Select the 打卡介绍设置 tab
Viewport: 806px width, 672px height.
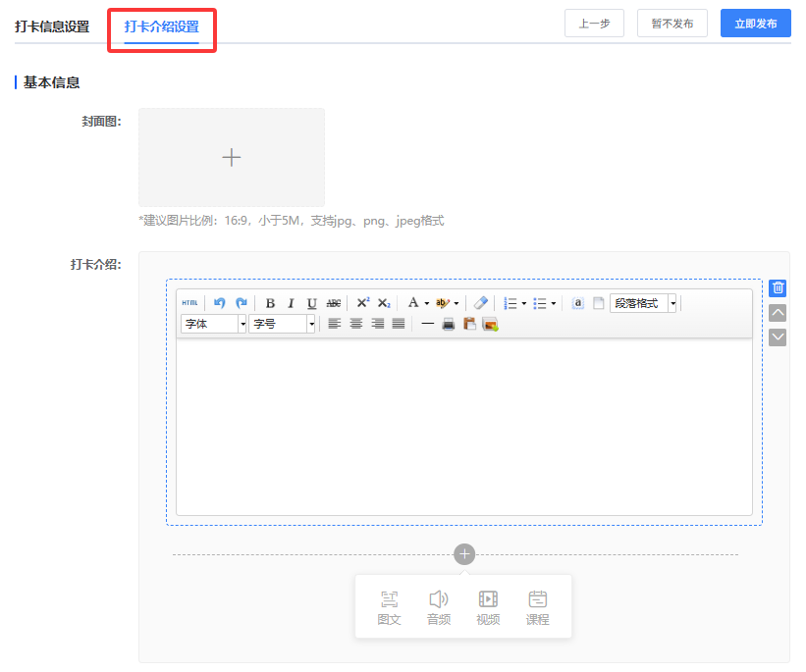click(x=161, y=26)
